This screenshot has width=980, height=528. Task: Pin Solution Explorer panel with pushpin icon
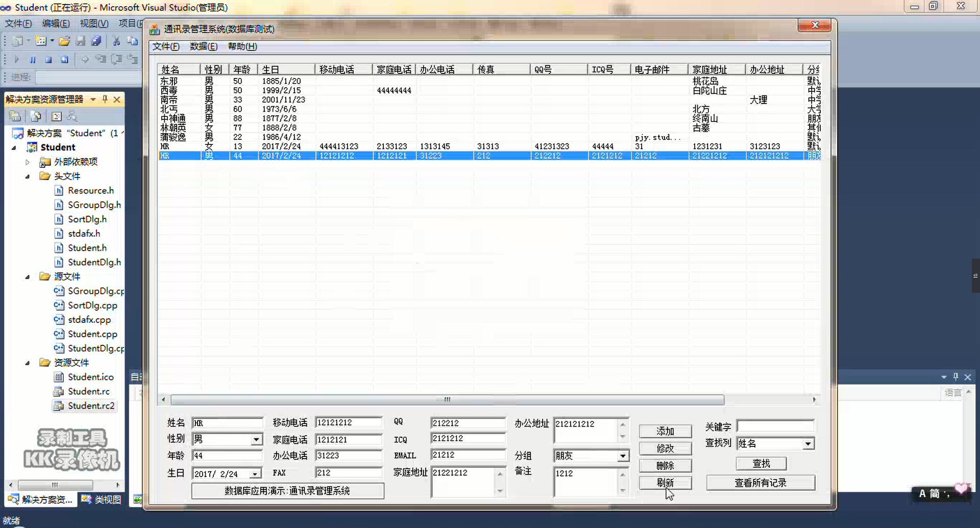(x=105, y=99)
